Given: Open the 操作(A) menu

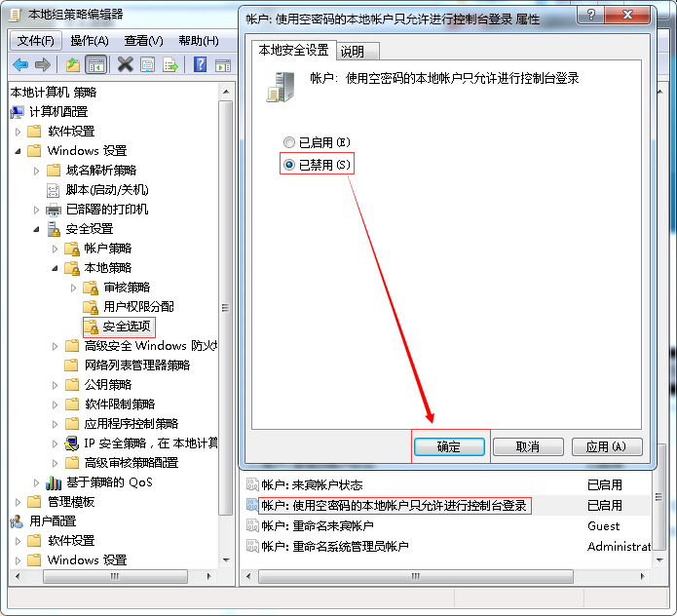Looking at the screenshot, I should coord(90,40).
